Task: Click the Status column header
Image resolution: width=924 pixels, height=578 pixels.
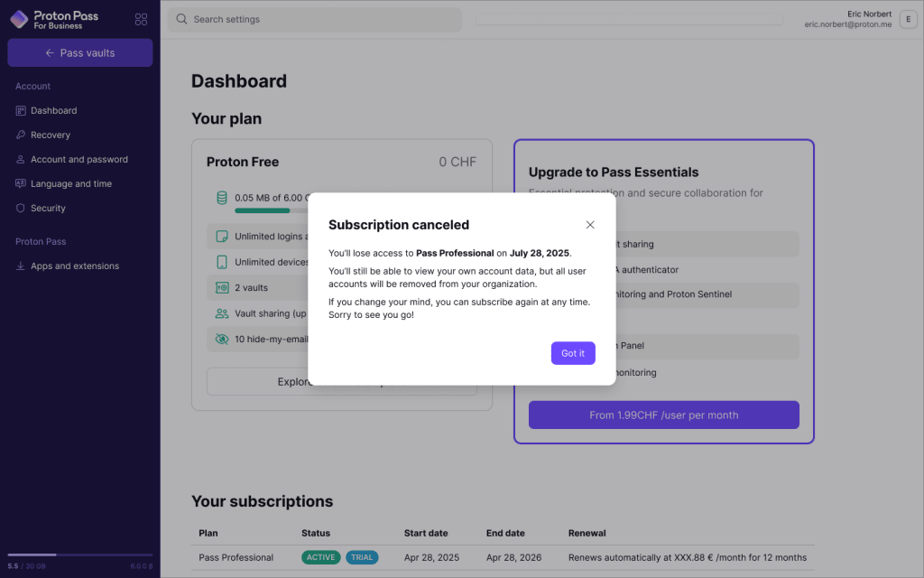Action: click(316, 533)
